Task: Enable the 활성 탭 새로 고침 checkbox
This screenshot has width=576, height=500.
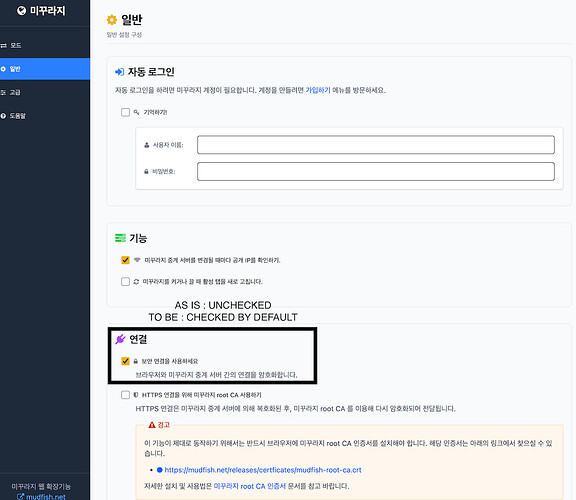Action: click(125, 281)
